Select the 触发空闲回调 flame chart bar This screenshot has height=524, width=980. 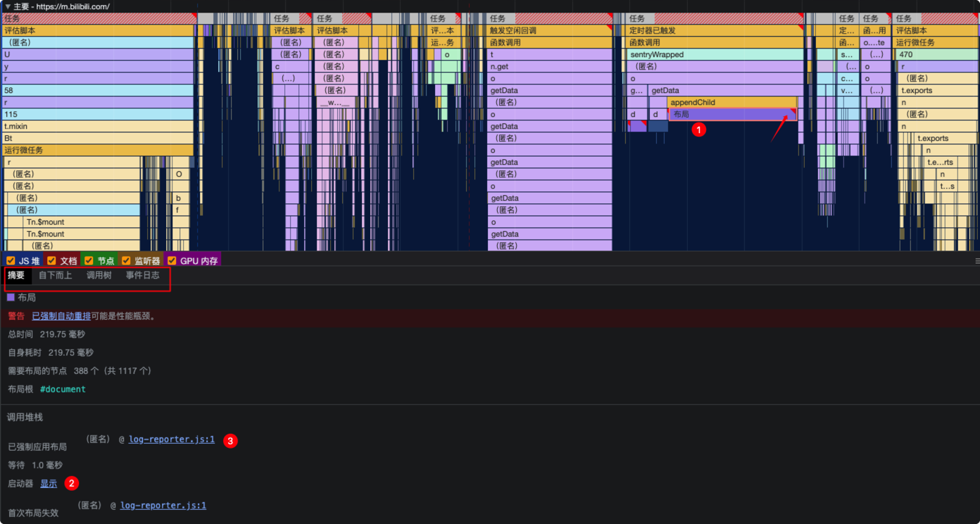point(550,30)
